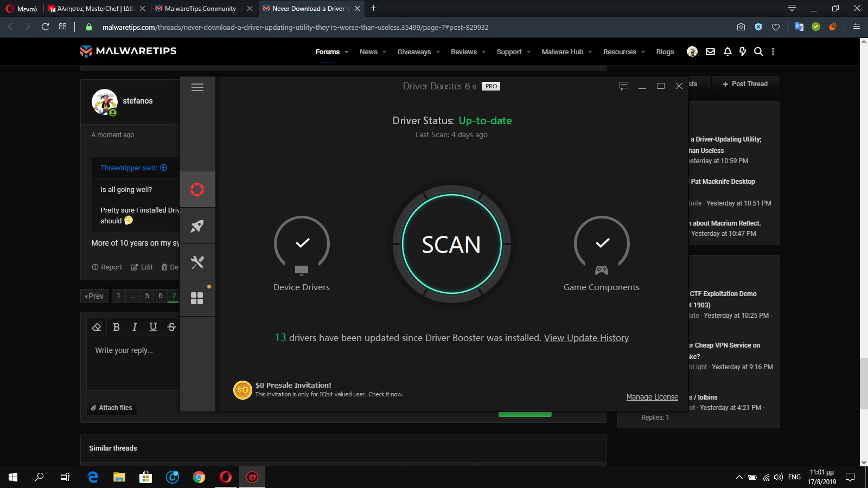Click the MalwareTips logo
868x488 pixels.
tap(129, 51)
